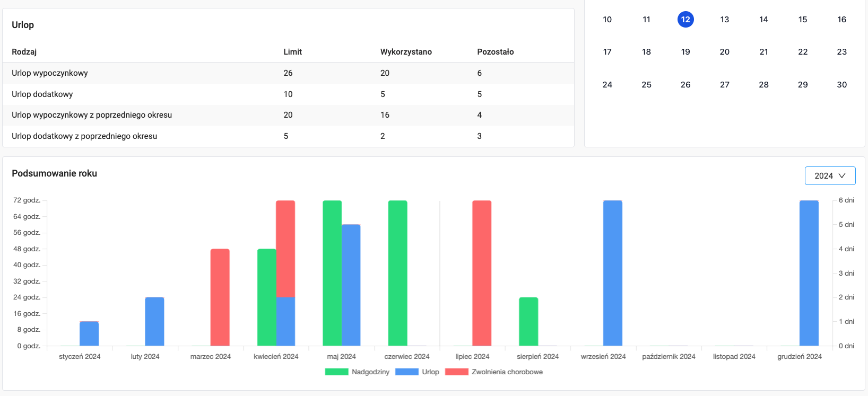Click the green Nadgodziny legend swatch
The width and height of the screenshot is (868, 396).
(336, 372)
